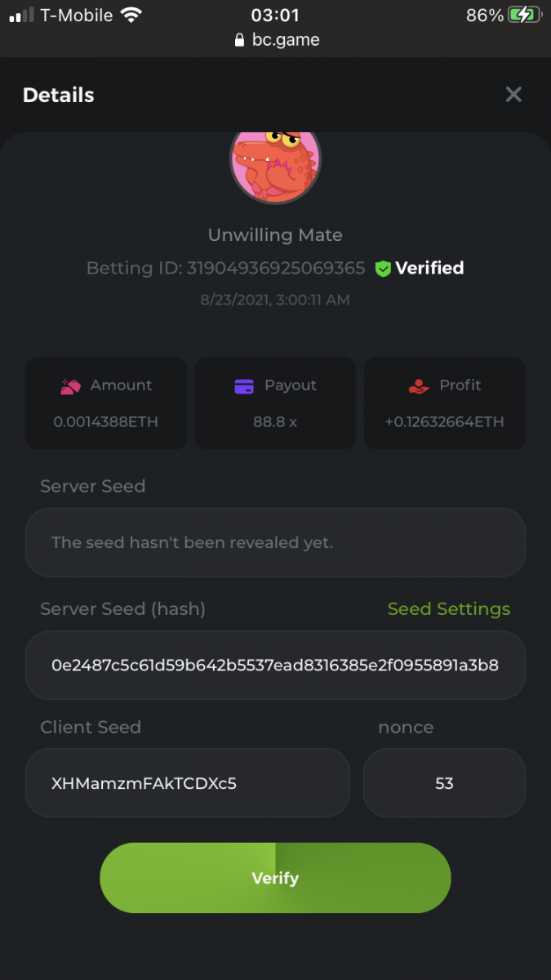Tap the Profit card showing +0.12632664ETH

click(444, 403)
